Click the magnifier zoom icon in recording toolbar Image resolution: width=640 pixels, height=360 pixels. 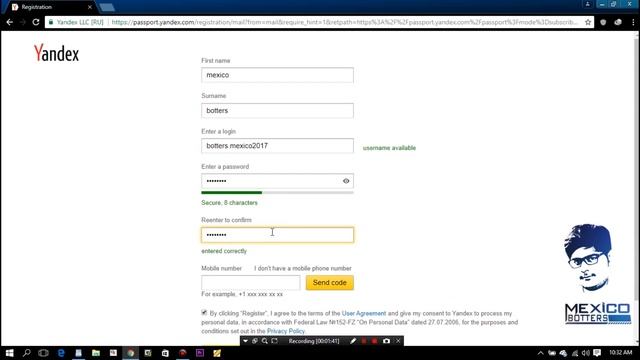264,341
